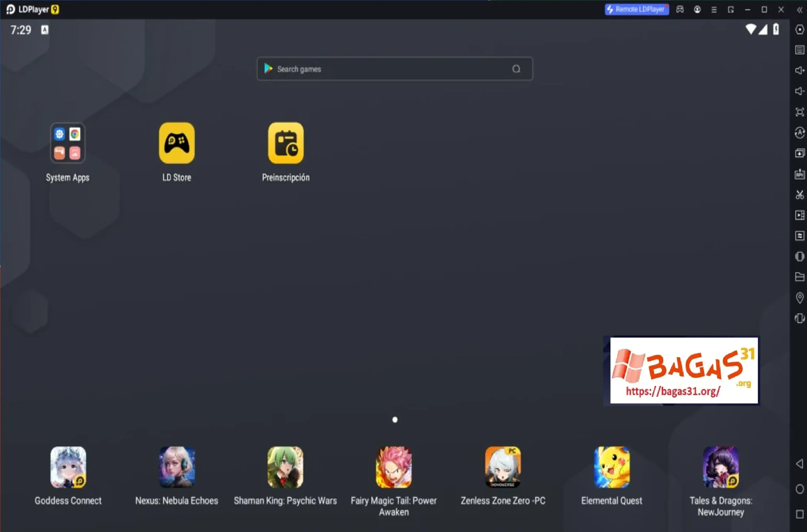Set a virtual GPS location
The image size is (807, 532).
click(x=799, y=298)
